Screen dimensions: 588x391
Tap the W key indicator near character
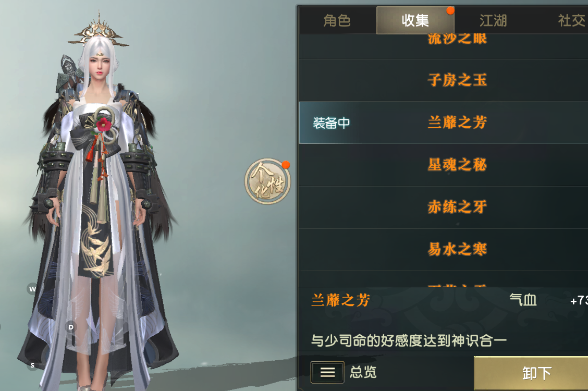point(33,289)
